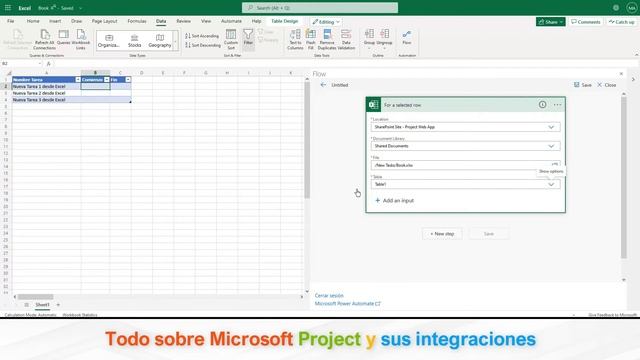This screenshot has height=360, width=640.
Task: Click the horizontal scrollbar thumb of sheet
Action: pyautogui.click(x=36, y=297)
